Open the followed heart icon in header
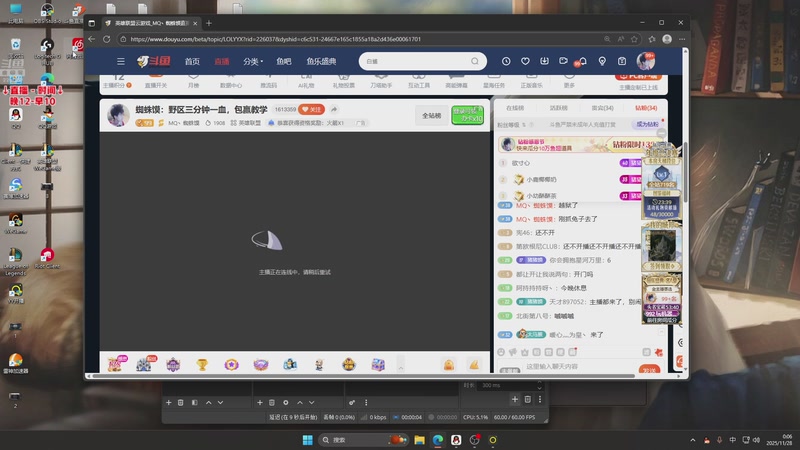Image resolution: width=800 pixels, height=450 pixels. (x=525, y=61)
